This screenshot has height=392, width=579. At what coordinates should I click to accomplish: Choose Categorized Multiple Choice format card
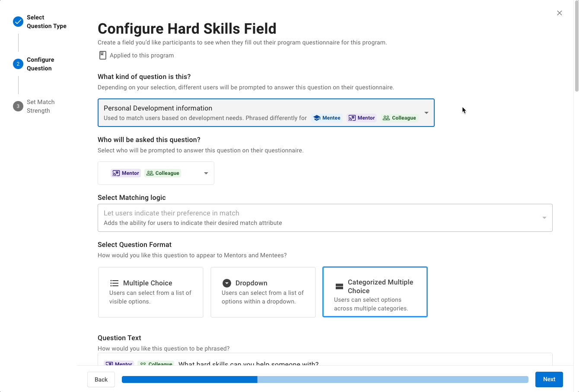(x=375, y=292)
